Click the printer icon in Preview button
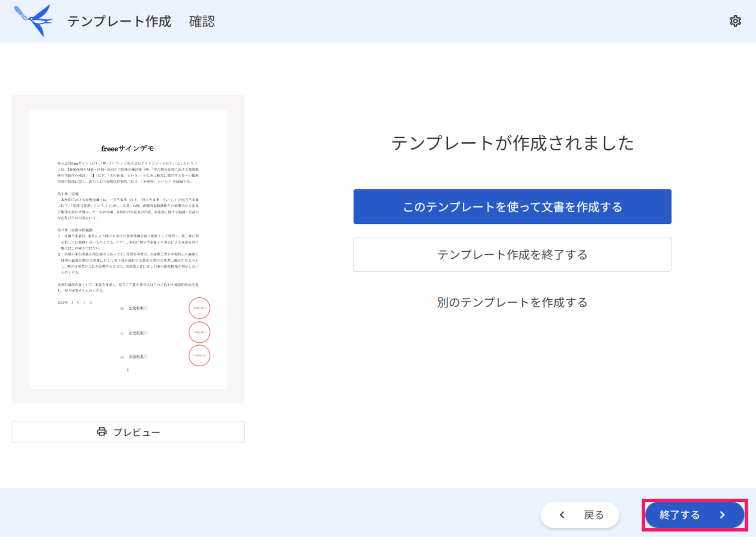 [x=102, y=432]
